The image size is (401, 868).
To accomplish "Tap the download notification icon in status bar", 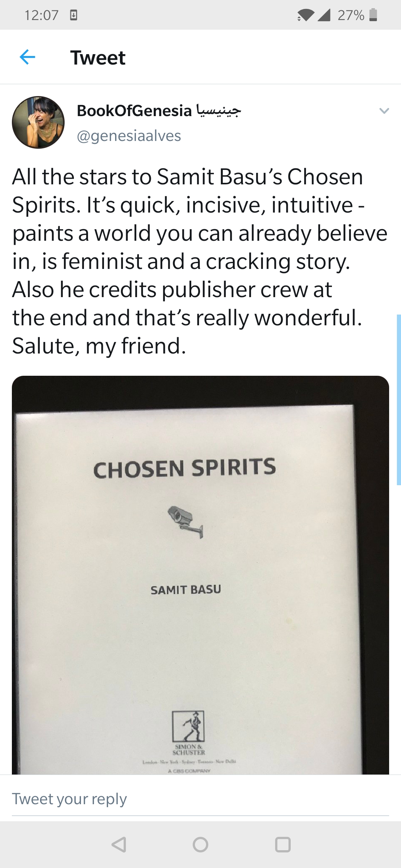I will (x=74, y=15).
